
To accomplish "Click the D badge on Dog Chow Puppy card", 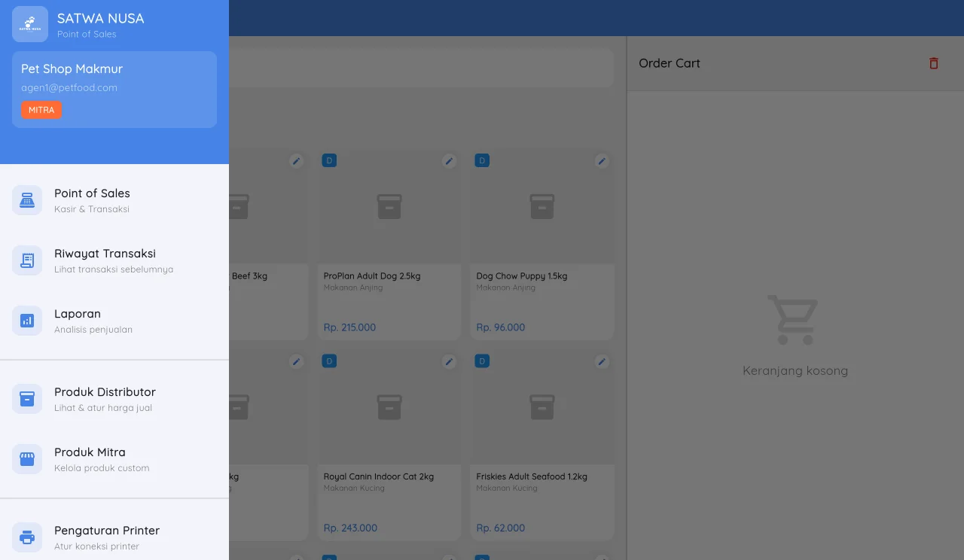I will [x=482, y=160].
